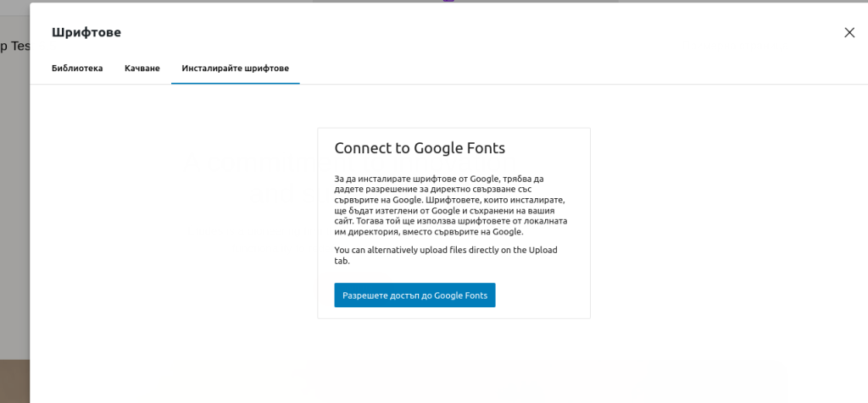
Task: Click the Шрифтове dialog title
Action: 86,33
